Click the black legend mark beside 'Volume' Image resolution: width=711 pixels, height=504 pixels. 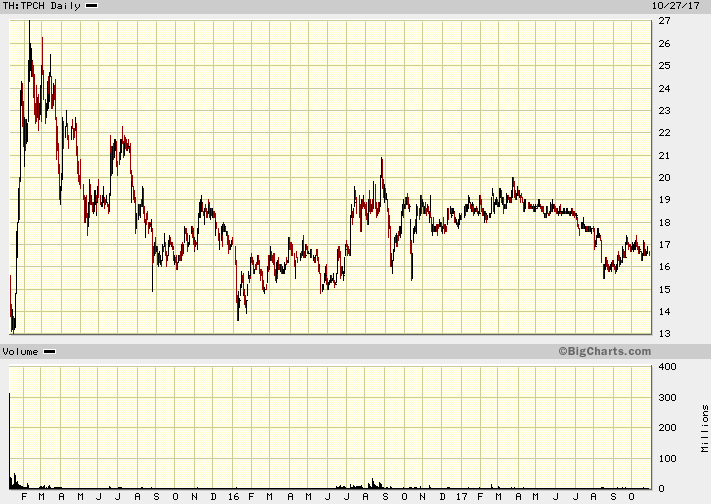[x=49, y=352]
